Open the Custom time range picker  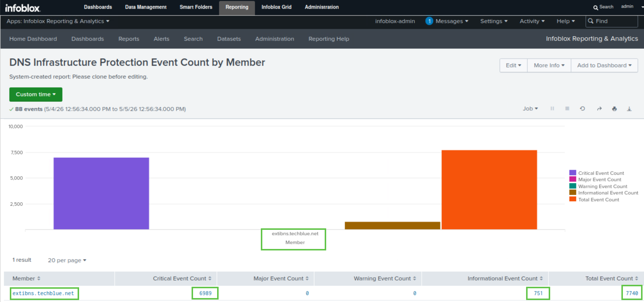click(x=36, y=94)
